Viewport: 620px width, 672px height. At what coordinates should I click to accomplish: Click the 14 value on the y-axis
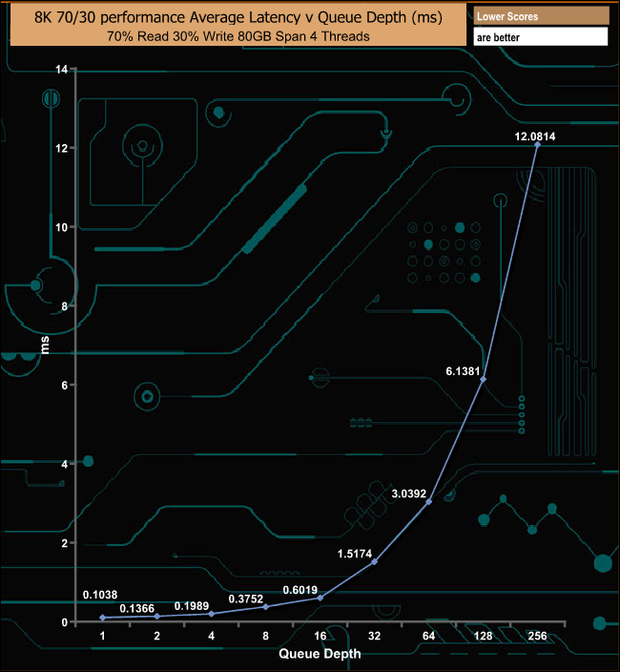(61, 70)
